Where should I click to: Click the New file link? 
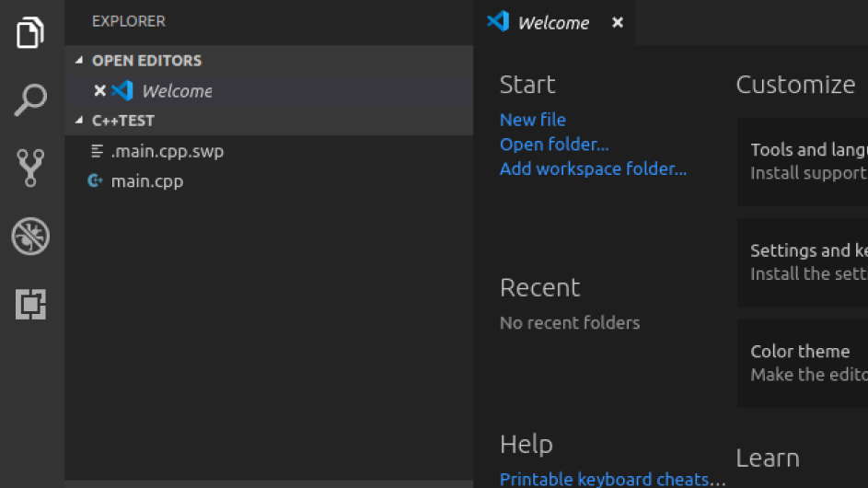tap(533, 120)
